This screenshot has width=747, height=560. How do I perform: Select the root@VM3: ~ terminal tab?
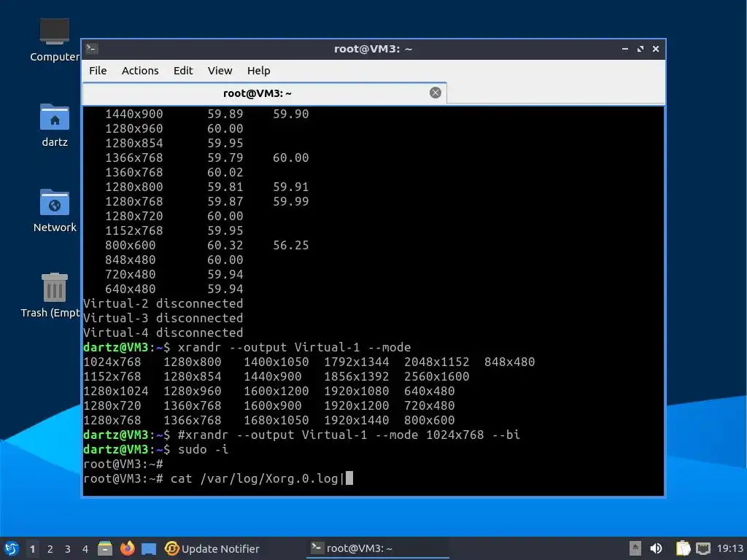point(264,93)
